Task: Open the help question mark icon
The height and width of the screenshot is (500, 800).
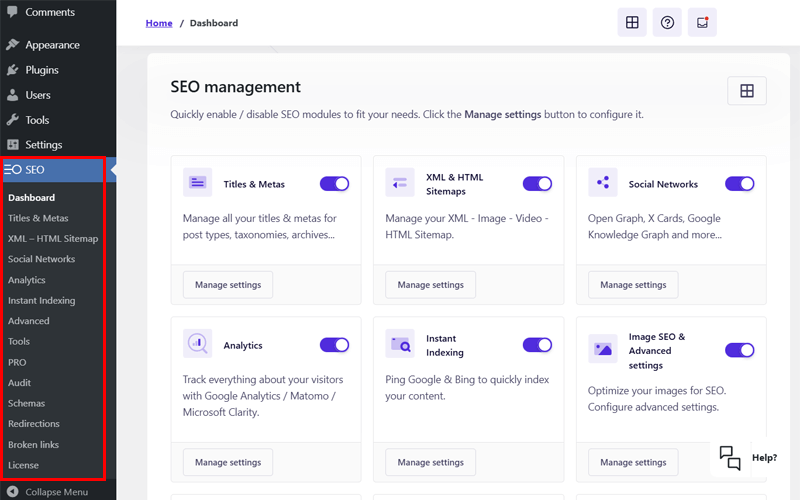Action: pos(667,22)
